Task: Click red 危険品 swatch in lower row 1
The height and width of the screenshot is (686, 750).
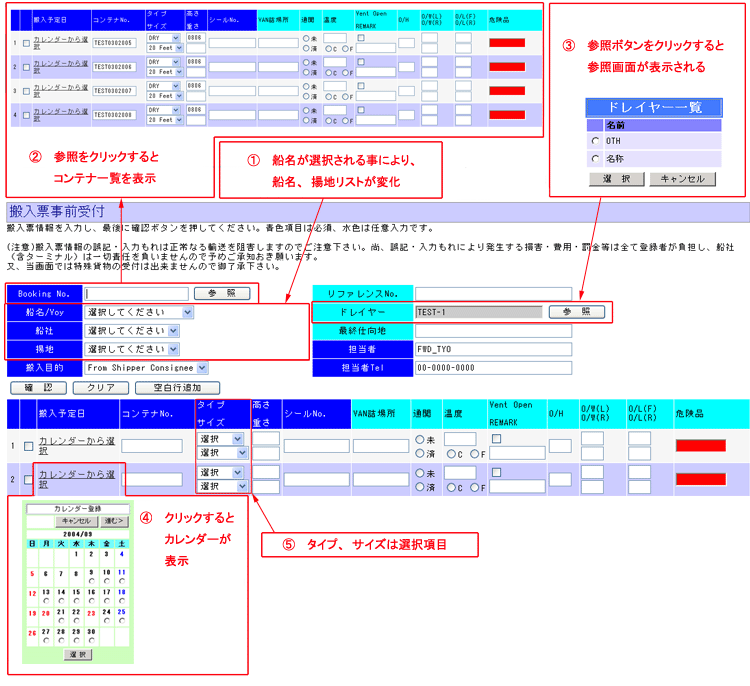Action: (x=700, y=446)
